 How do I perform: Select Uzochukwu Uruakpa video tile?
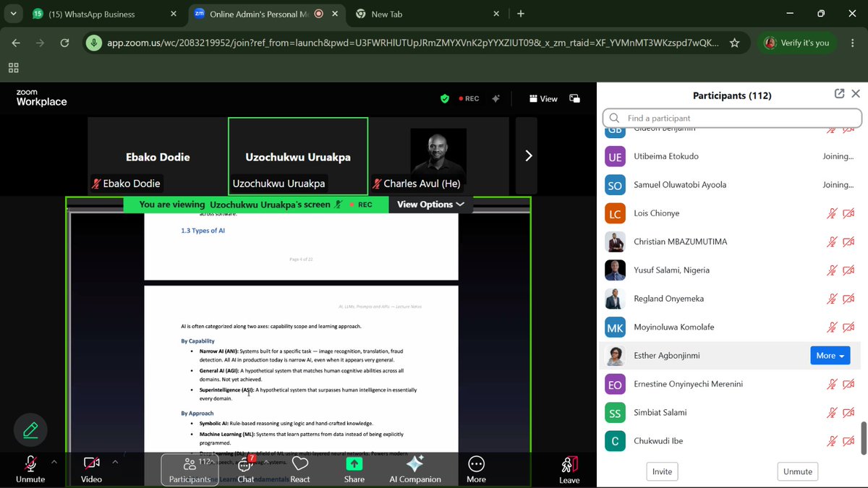[298, 155]
